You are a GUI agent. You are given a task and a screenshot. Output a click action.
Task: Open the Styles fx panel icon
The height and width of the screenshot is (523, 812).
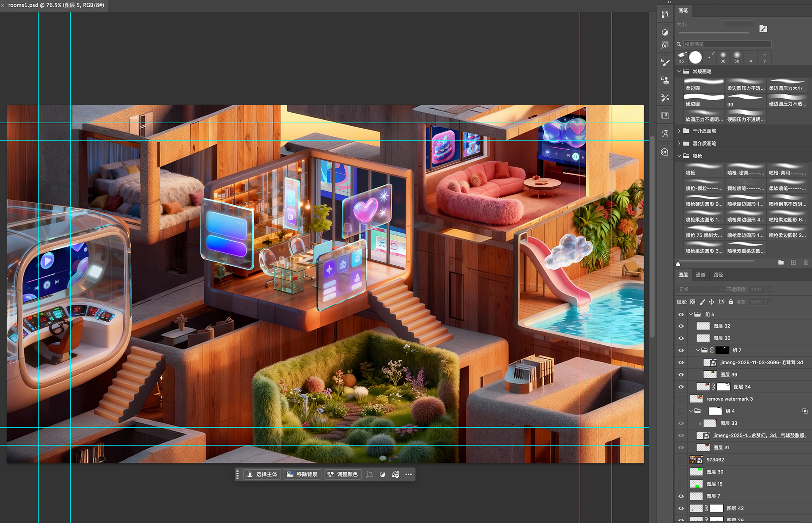coord(665,46)
